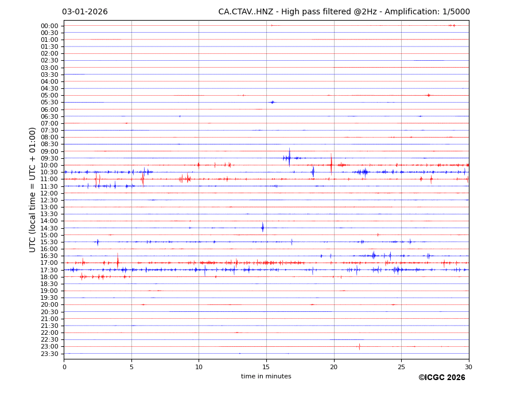Select the 00:00 time row label
532x399 pixels.
pyautogui.click(x=49, y=26)
